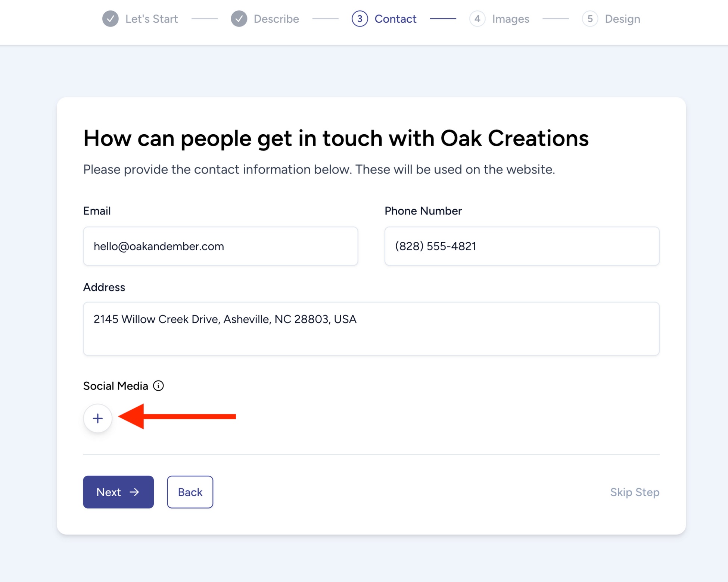Select the step 5 Design number circle
728x582 pixels.
pos(590,19)
